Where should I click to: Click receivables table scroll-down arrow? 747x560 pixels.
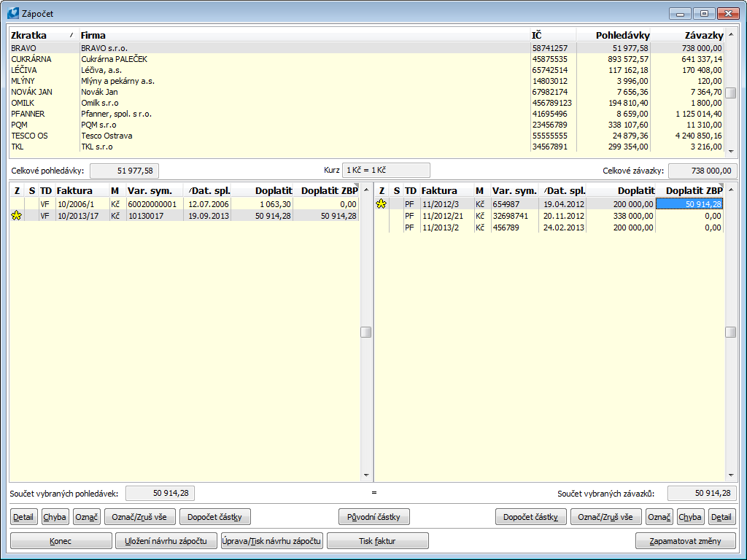coord(366,475)
